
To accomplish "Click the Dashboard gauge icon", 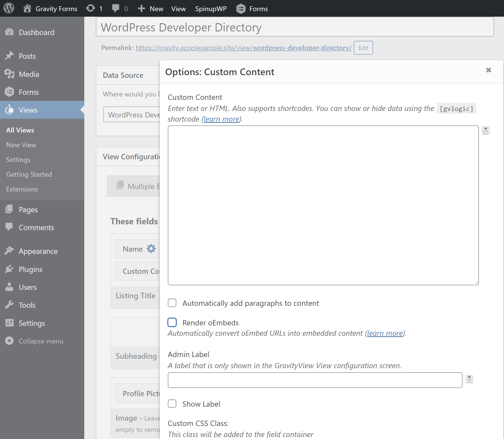I will click(9, 32).
